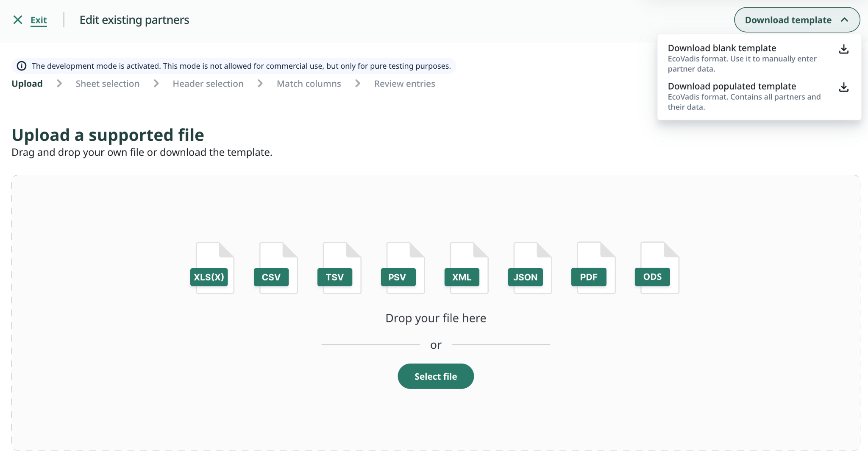Select the Upload step
868x473 pixels.
click(27, 84)
